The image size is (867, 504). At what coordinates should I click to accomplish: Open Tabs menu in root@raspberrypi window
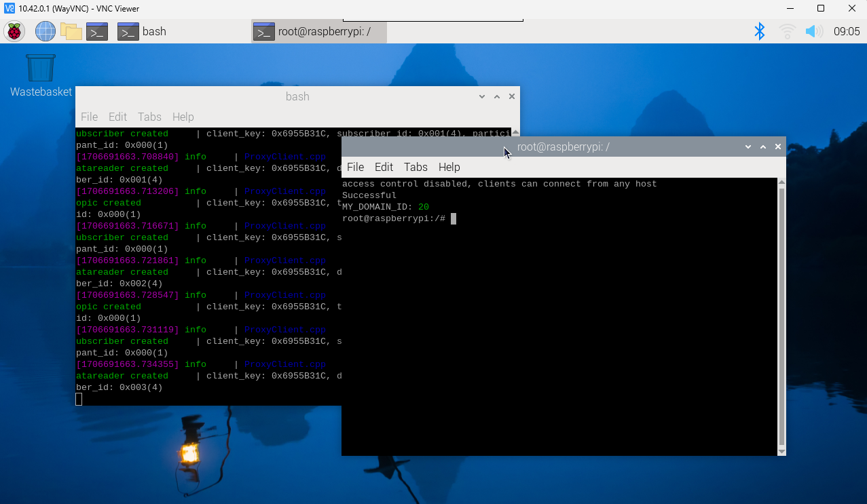pos(416,167)
